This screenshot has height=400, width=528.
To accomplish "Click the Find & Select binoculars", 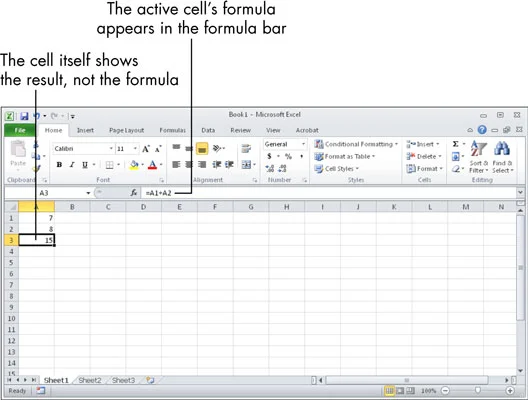I will 502,157.
